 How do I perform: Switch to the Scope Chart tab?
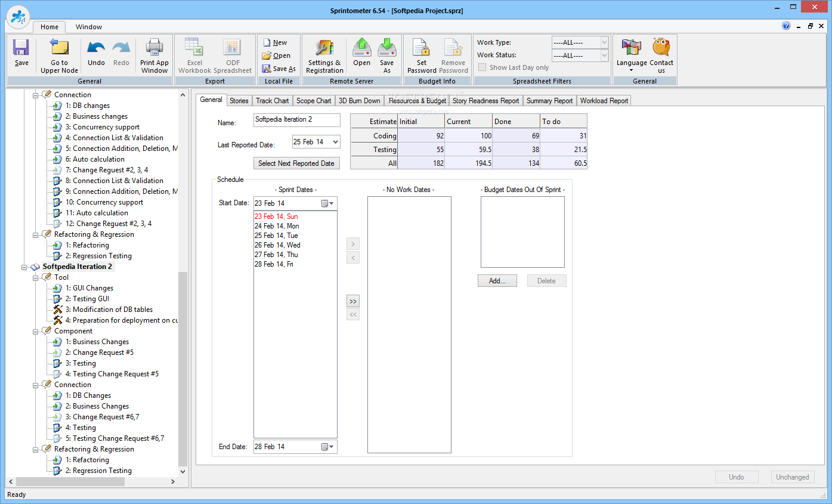point(314,101)
